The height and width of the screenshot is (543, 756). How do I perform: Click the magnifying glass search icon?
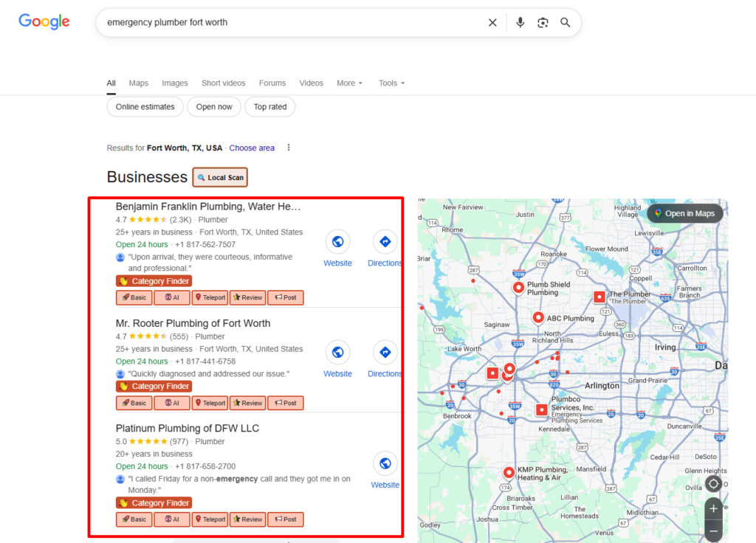click(x=566, y=22)
